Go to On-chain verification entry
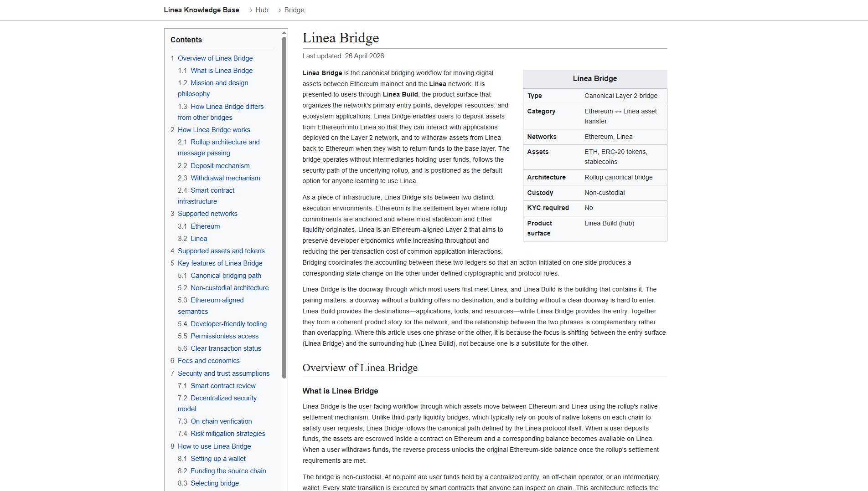868x491 pixels. [x=221, y=421]
